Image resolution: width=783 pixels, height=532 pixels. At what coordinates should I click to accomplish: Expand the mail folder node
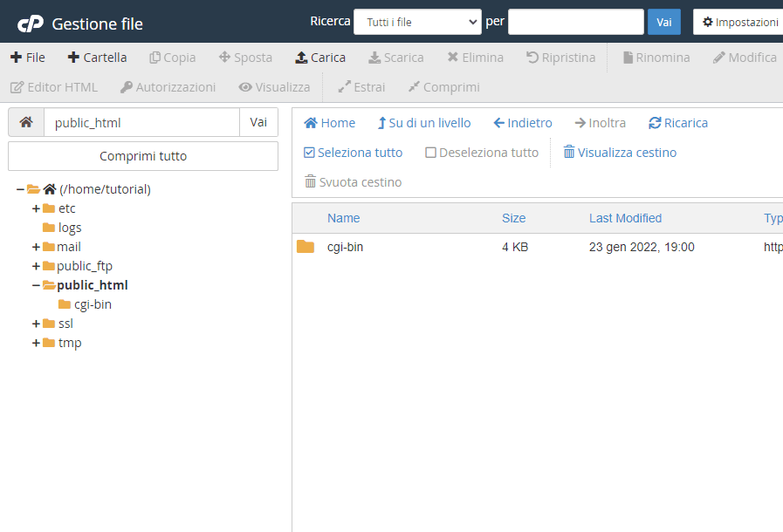pyautogui.click(x=36, y=247)
